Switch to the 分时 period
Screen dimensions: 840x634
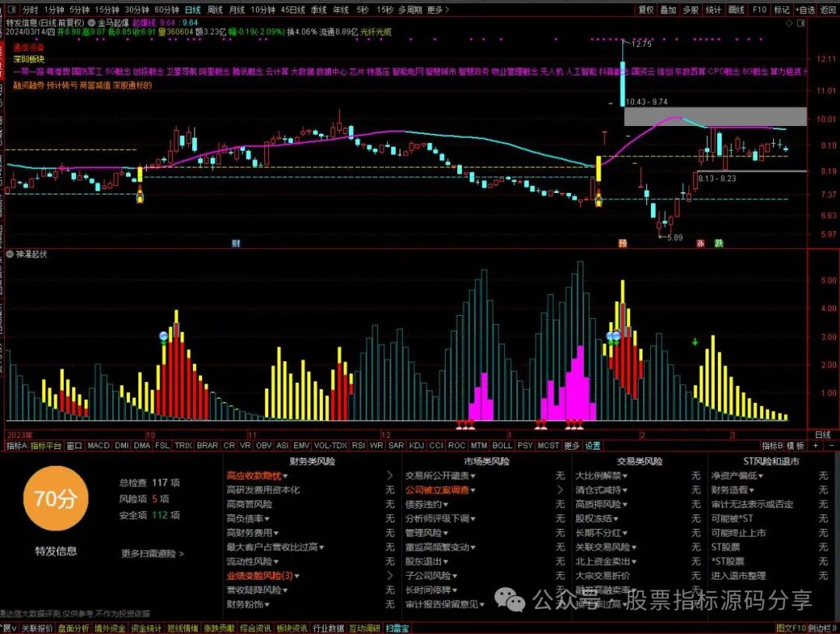pyautogui.click(x=30, y=9)
